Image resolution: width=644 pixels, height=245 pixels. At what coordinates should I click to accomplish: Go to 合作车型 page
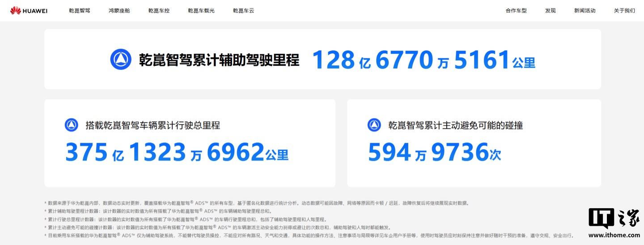[517, 10]
